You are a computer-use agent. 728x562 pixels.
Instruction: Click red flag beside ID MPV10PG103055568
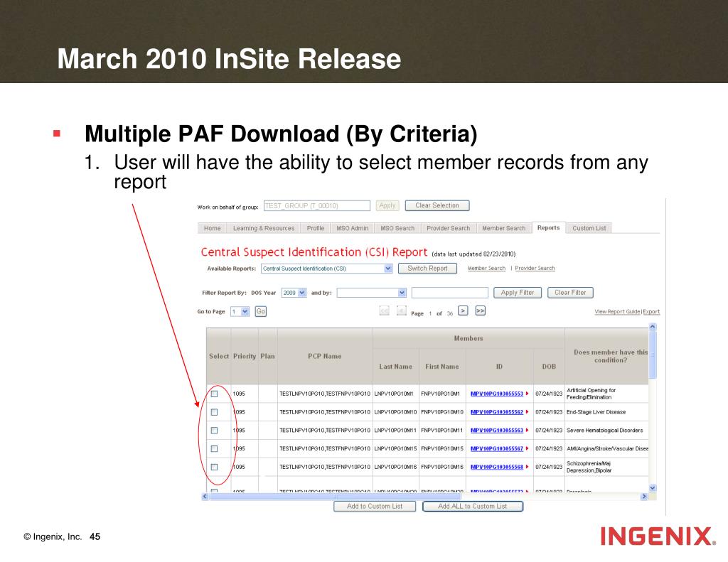point(528,467)
